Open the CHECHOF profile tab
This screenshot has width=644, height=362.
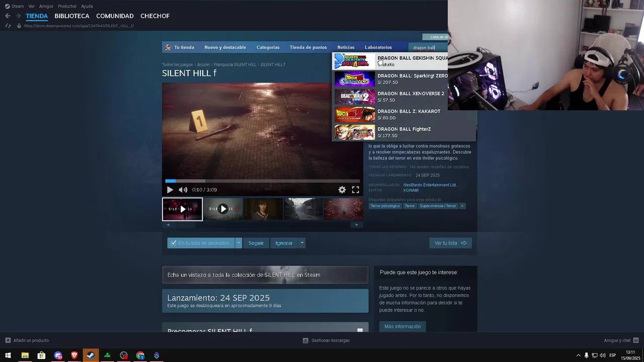pos(155,16)
